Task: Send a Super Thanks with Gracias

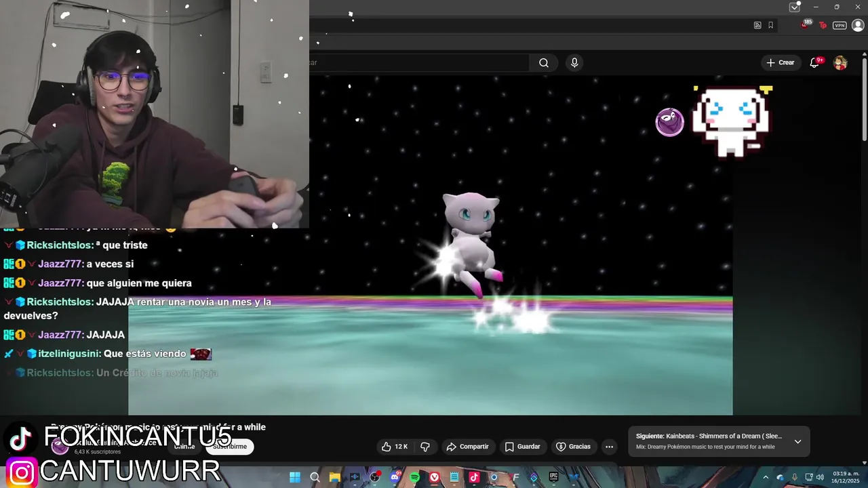Action: click(574, 447)
